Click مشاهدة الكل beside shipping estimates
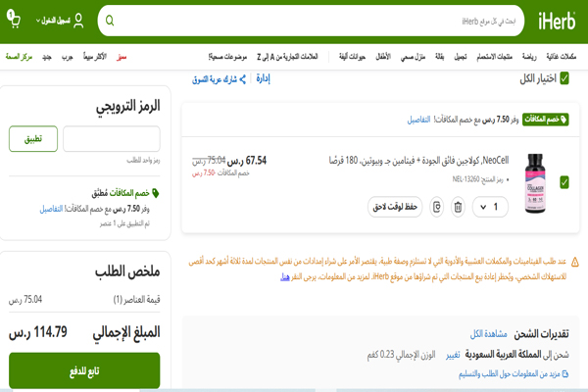The width and height of the screenshot is (588, 392). click(x=489, y=334)
